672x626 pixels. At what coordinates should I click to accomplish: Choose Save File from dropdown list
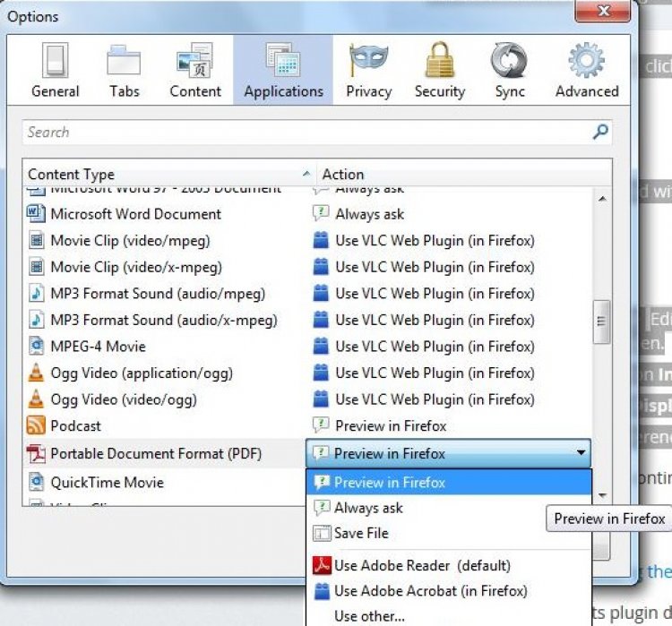361,533
